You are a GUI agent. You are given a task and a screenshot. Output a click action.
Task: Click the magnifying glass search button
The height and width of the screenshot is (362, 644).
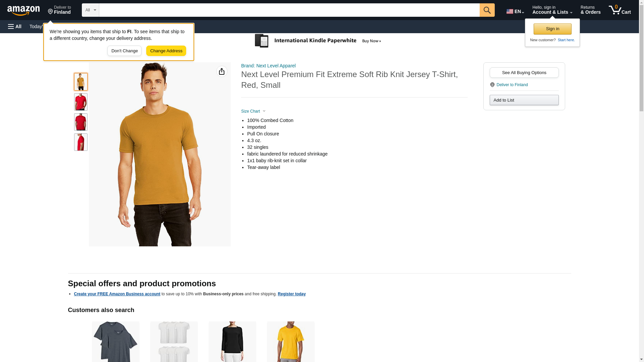487,10
